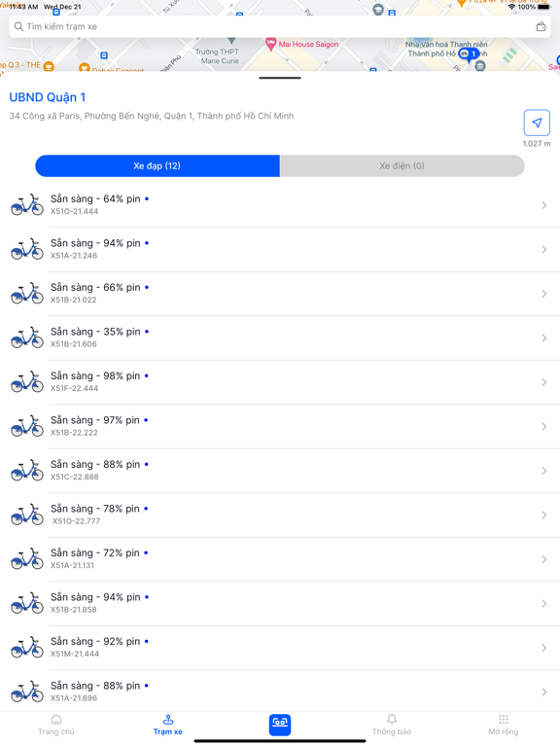Tap the bike station pin showing 1
The width and height of the screenshot is (560, 747).
[469, 54]
